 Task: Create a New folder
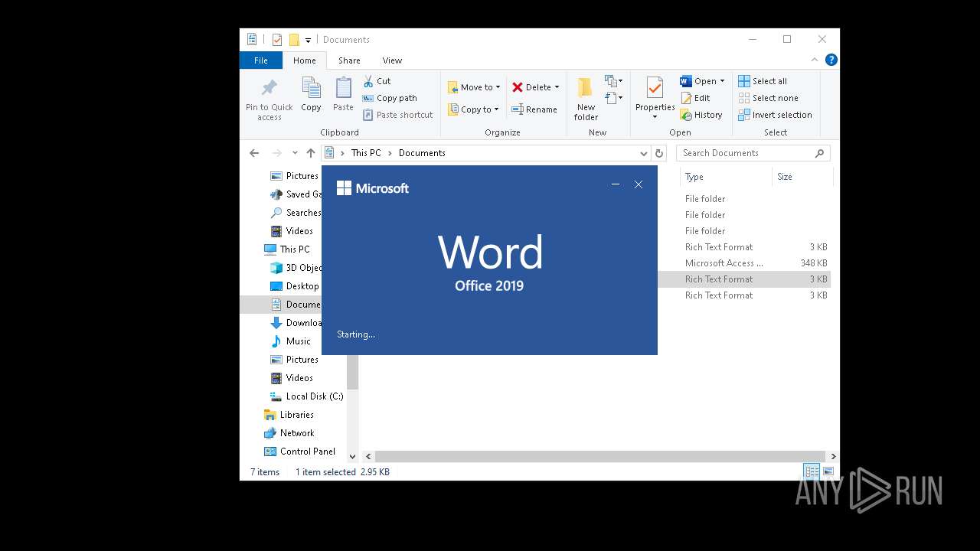(x=586, y=99)
